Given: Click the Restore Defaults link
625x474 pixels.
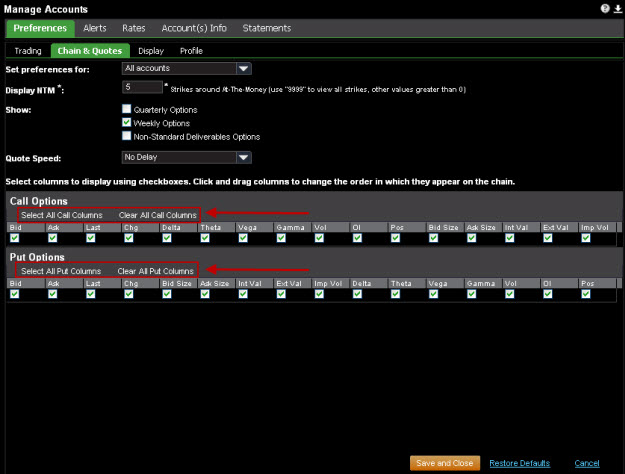Looking at the screenshot, I should pos(520,463).
